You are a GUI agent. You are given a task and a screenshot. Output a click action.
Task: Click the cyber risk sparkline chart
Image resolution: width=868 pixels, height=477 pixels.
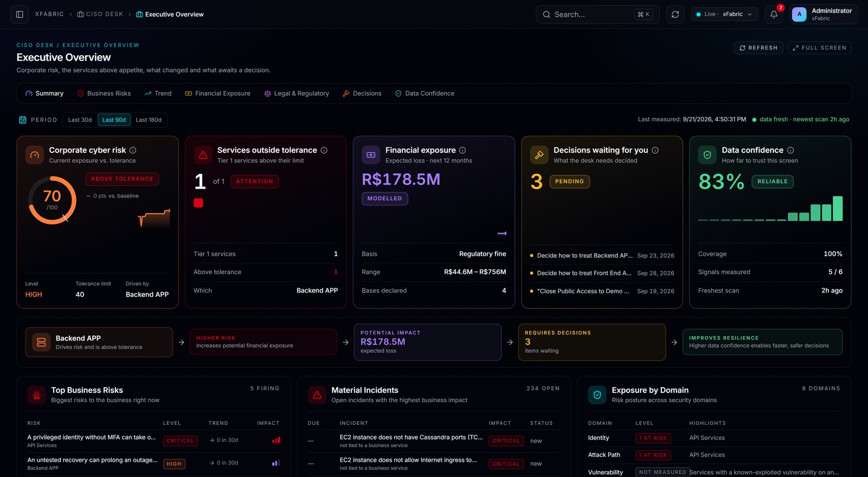154,218
